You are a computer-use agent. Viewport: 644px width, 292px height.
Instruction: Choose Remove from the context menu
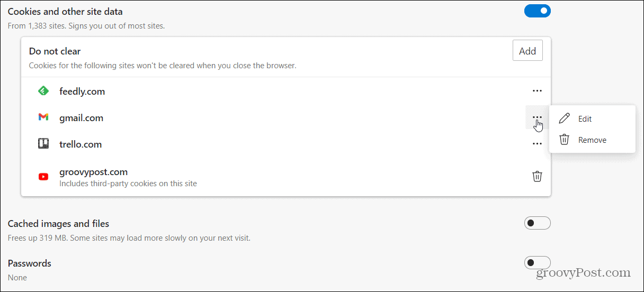592,140
